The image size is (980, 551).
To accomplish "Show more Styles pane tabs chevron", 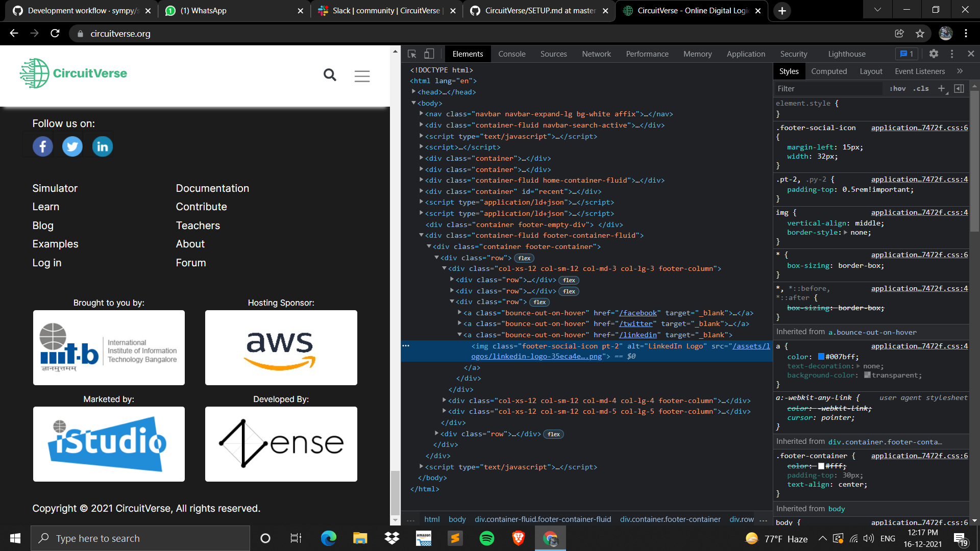I will [960, 71].
